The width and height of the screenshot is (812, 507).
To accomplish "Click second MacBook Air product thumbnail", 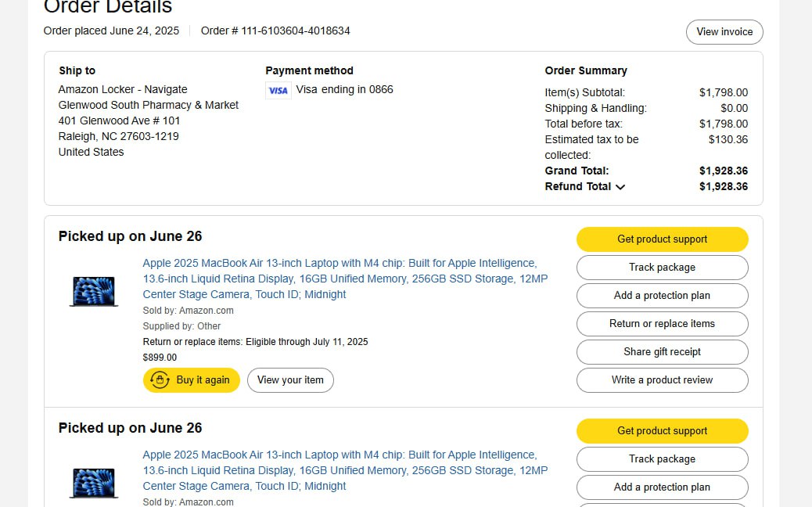I will click(x=94, y=483).
